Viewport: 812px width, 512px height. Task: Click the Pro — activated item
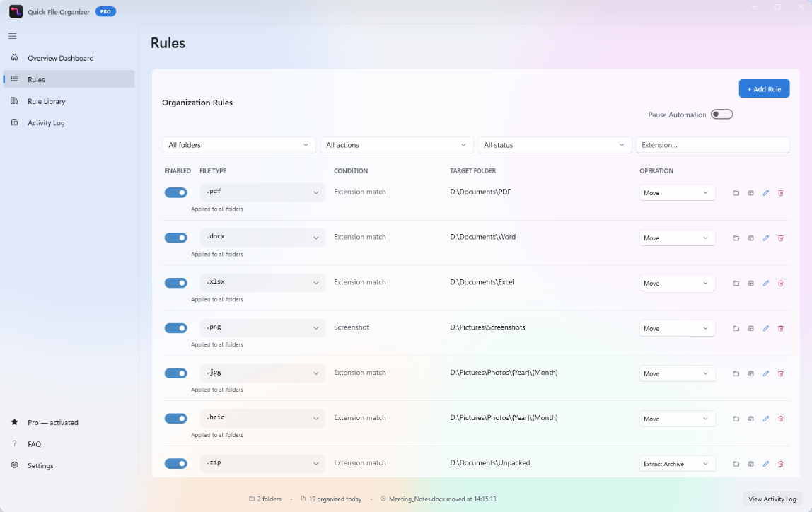pos(69,422)
